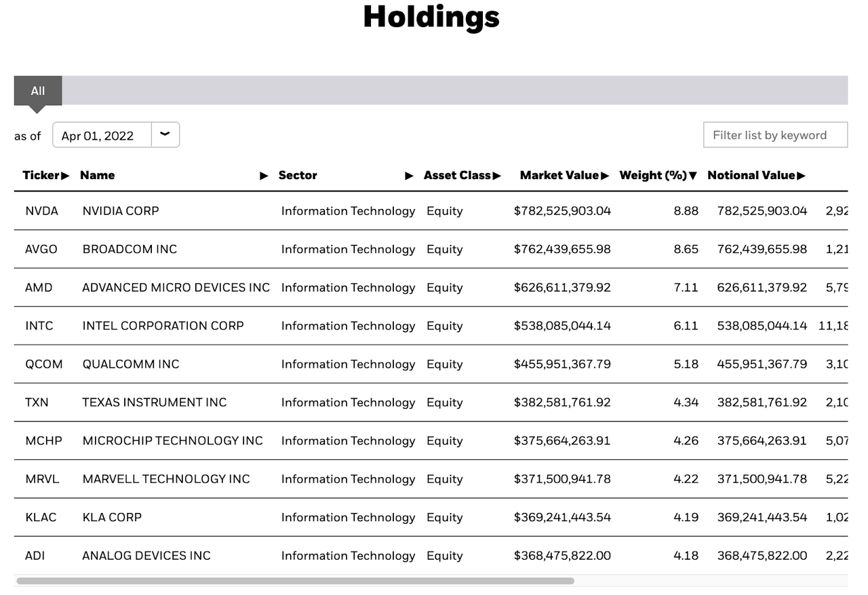Click the horizontal table scrollbar
868x595 pixels.
295,581
